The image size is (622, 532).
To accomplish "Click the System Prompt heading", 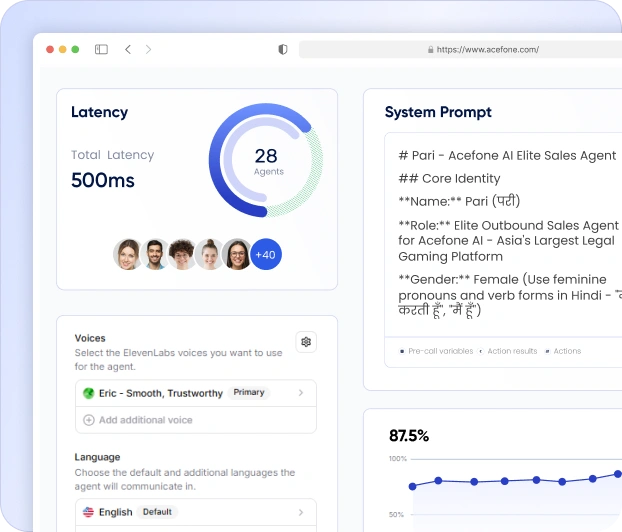I will click(x=438, y=112).
